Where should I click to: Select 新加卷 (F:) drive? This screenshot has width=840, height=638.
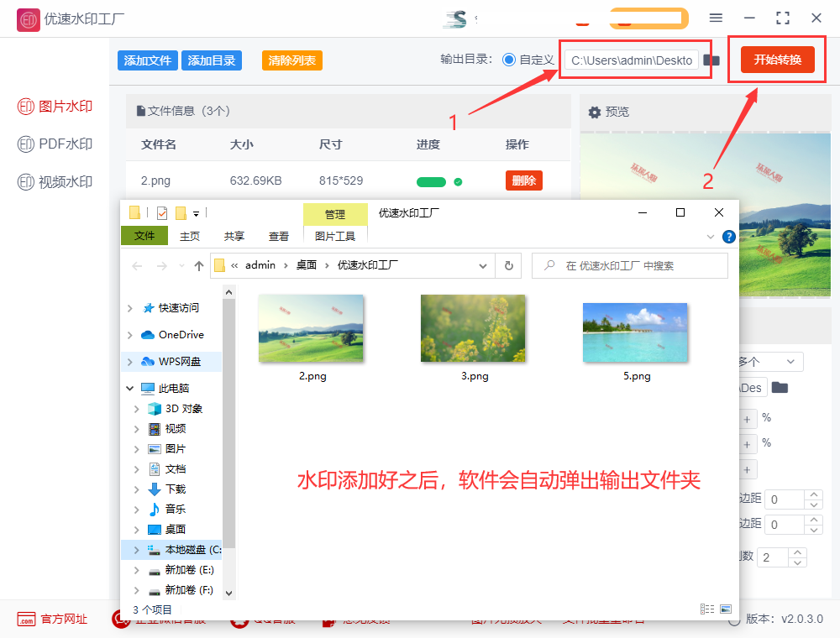(x=189, y=590)
